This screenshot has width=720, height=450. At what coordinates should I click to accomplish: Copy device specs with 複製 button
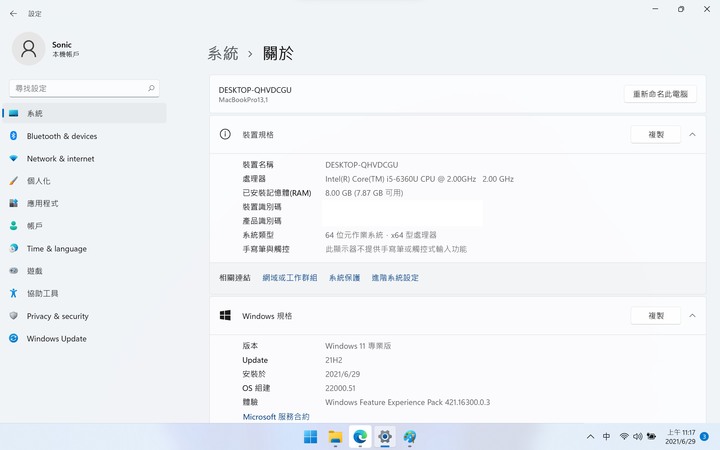[x=656, y=135]
